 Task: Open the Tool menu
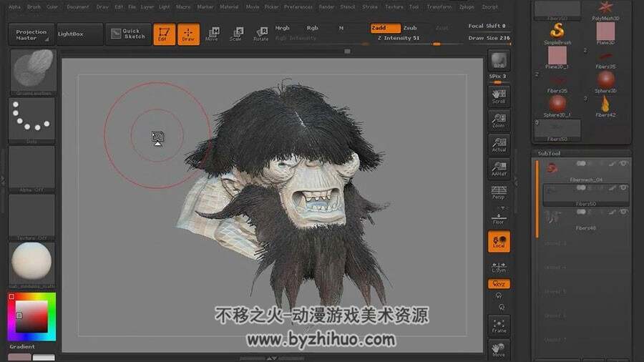pyautogui.click(x=414, y=6)
